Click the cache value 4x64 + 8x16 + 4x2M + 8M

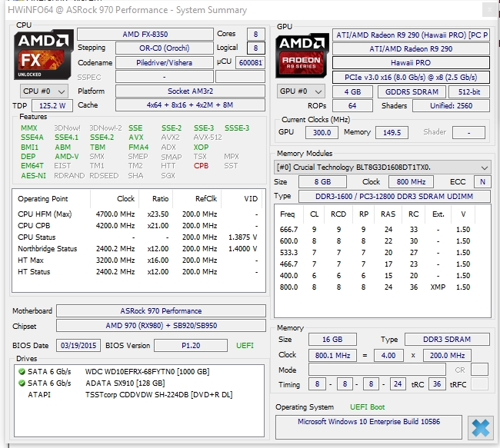pyautogui.click(x=190, y=105)
